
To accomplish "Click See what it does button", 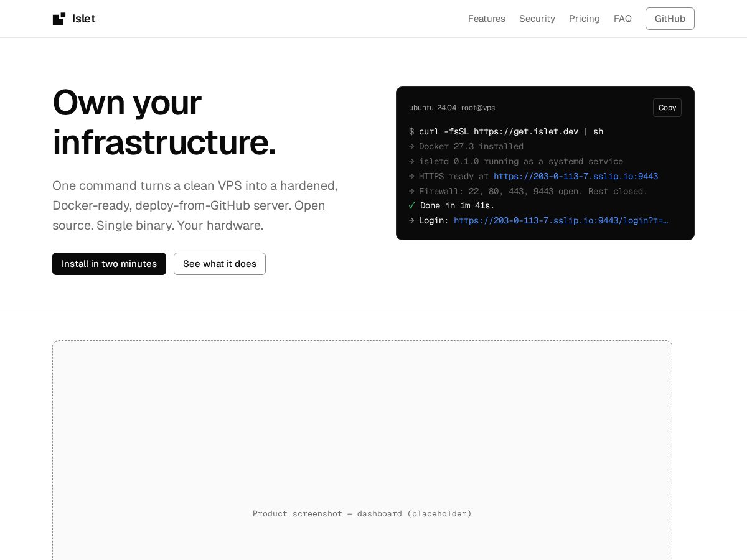I will (220, 264).
